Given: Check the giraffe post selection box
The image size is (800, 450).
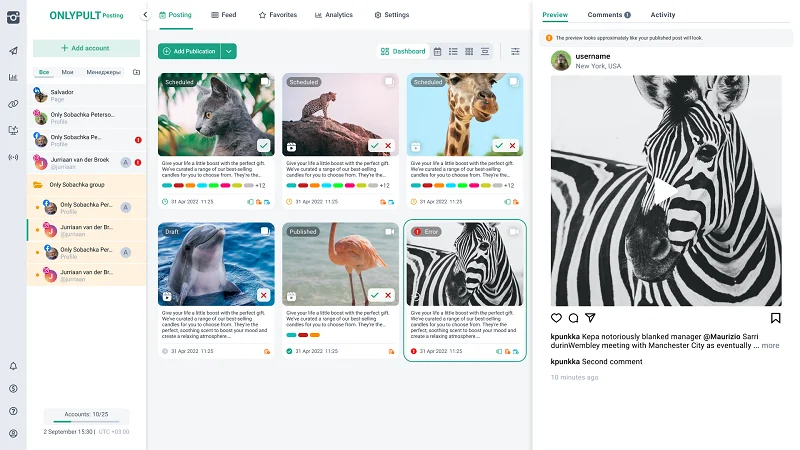Looking at the screenshot, I should (x=513, y=82).
